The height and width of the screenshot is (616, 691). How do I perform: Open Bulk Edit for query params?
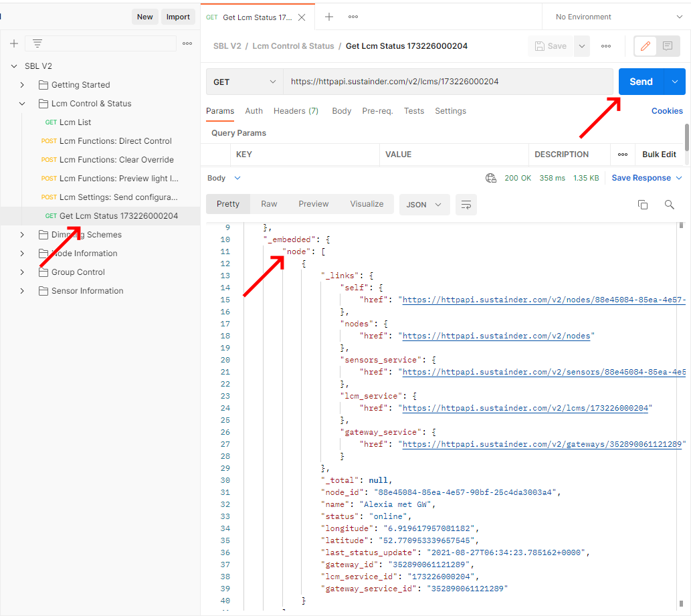coord(660,155)
